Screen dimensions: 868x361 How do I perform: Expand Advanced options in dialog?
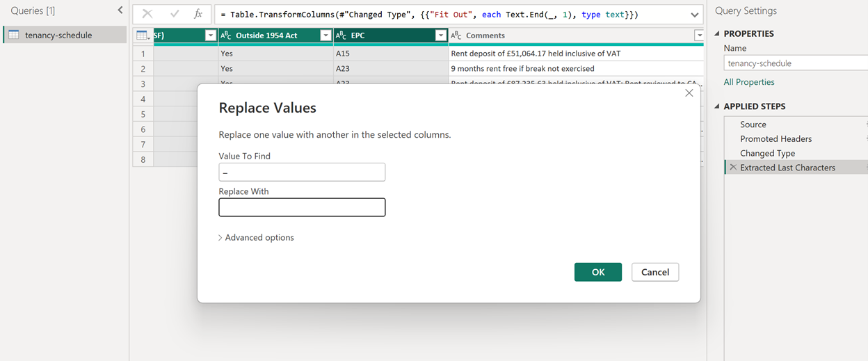click(256, 238)
